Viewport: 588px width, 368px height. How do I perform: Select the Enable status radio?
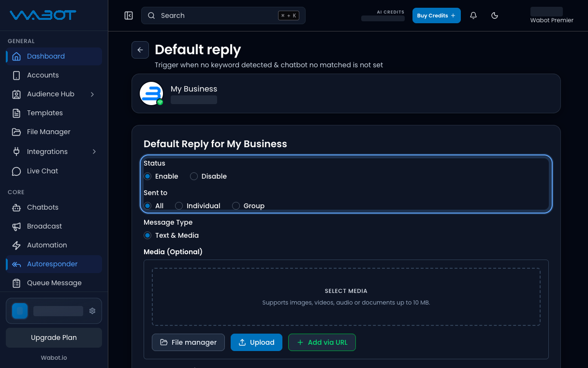pyautogui.click(x=148, y=176)
